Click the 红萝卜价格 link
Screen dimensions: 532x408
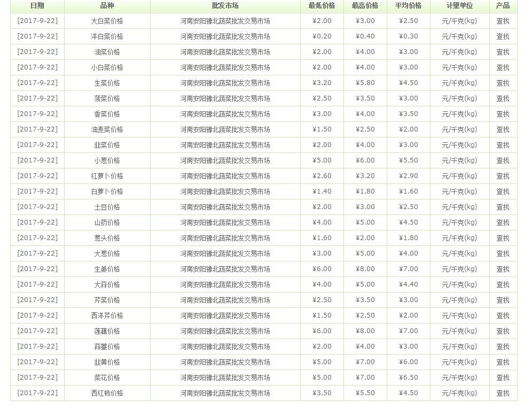coord(107,176)
